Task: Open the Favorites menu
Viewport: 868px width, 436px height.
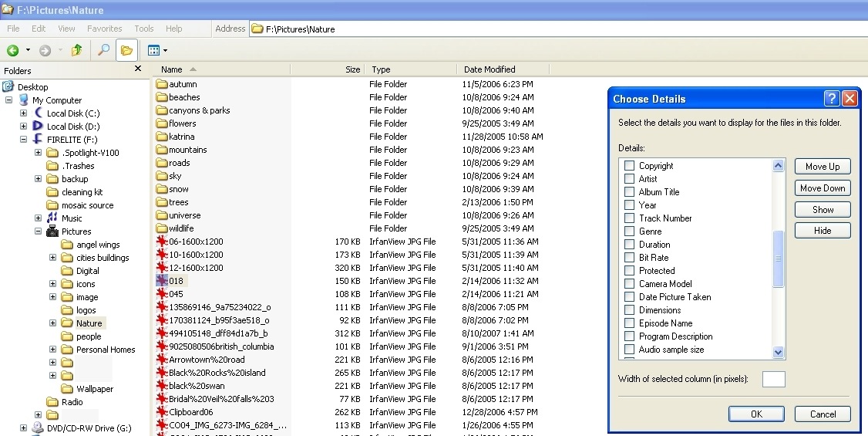Action: tap(104, 29)
